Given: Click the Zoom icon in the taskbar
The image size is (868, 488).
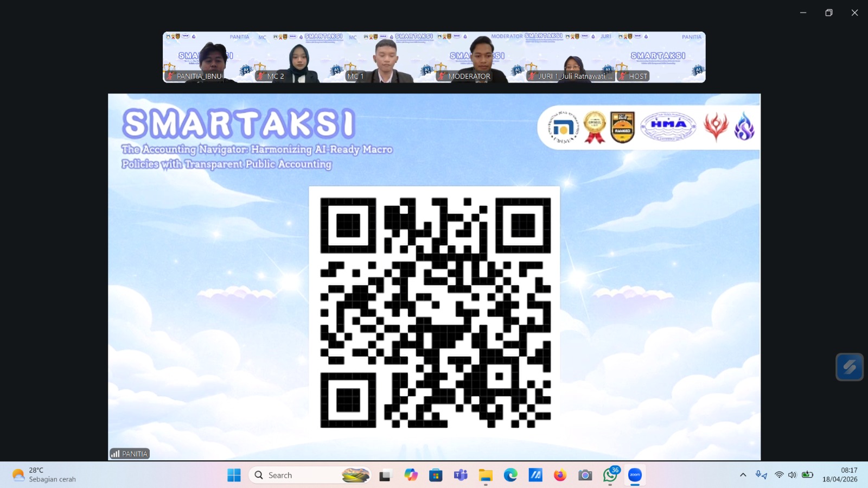Looking at the screenshot, I should 635,475.
